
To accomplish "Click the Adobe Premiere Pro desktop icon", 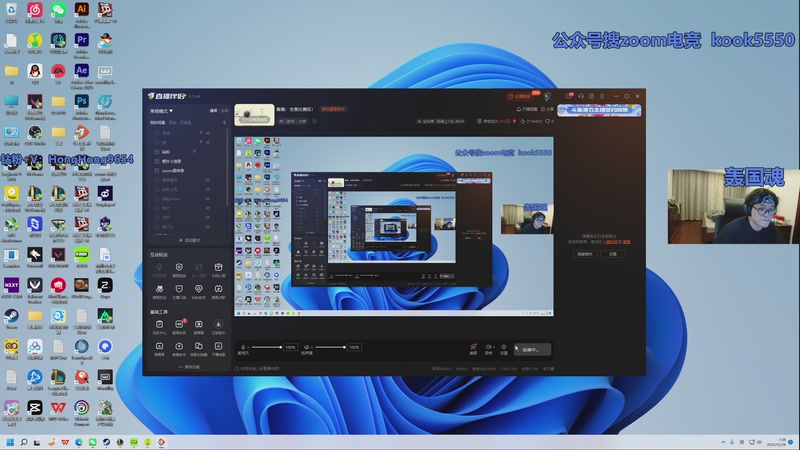I will pyautogui.click(x=82, y=41).
